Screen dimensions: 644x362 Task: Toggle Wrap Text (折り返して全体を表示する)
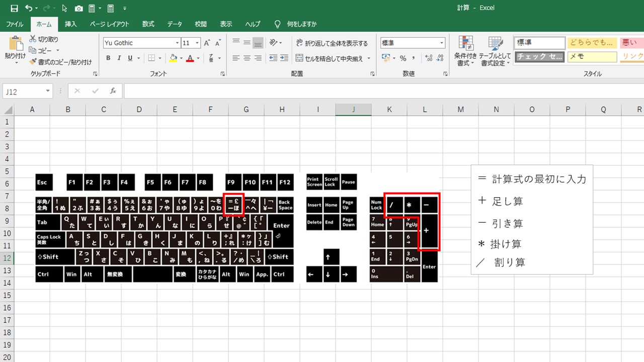[x=332, y=43]
